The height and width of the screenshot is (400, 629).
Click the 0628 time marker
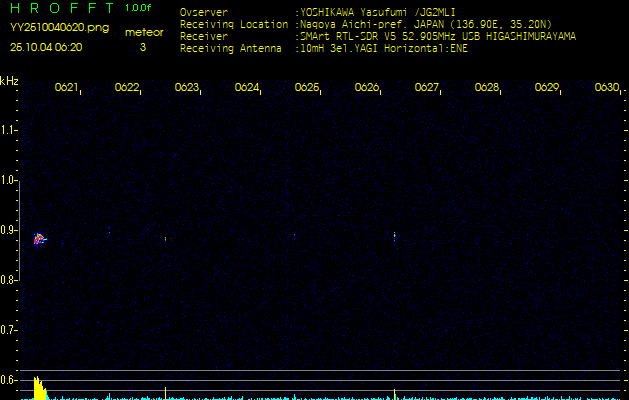(x=487, y=87)
